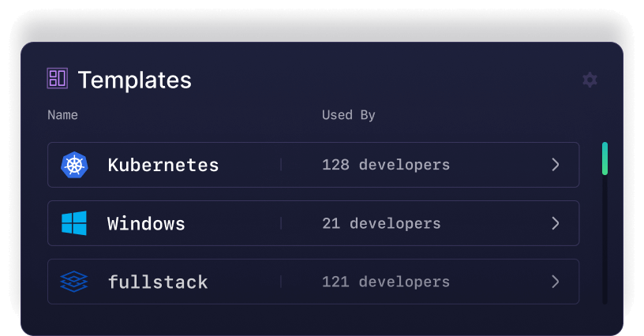644x336 pixels.
Task: Click the Windows logo icon
Action: click(x=74, y=223)
